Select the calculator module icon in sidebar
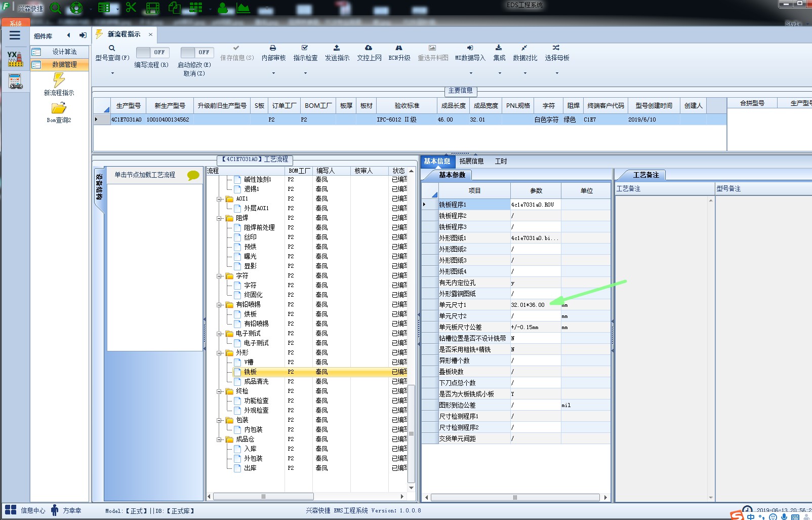Image resolution: width=812 pixels, height=520 pixels. 15,81
